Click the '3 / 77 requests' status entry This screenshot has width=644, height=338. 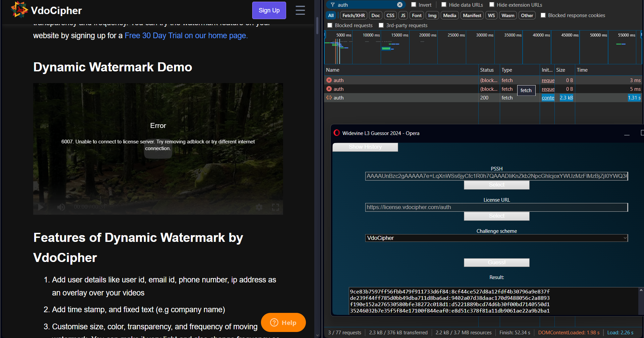click(345, 333)
